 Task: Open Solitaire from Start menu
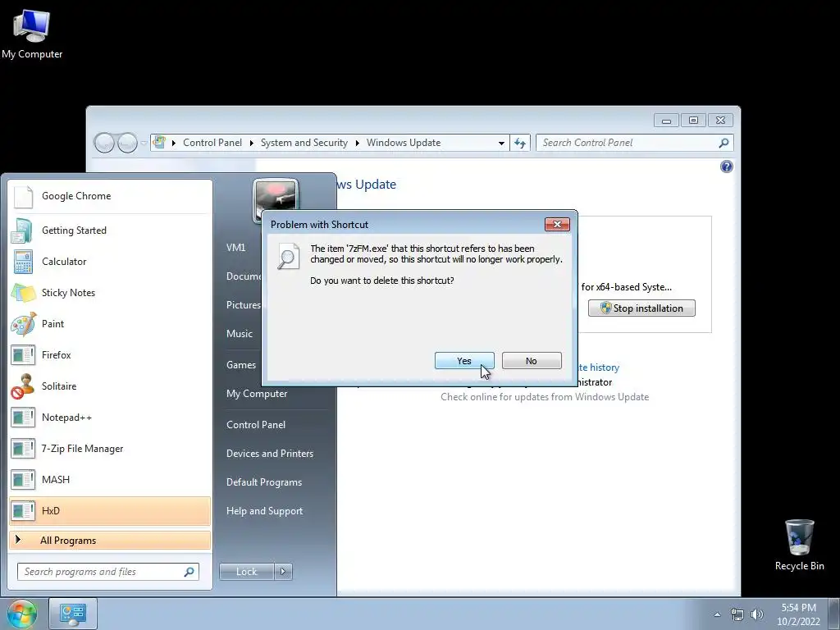tap(110, 386)
